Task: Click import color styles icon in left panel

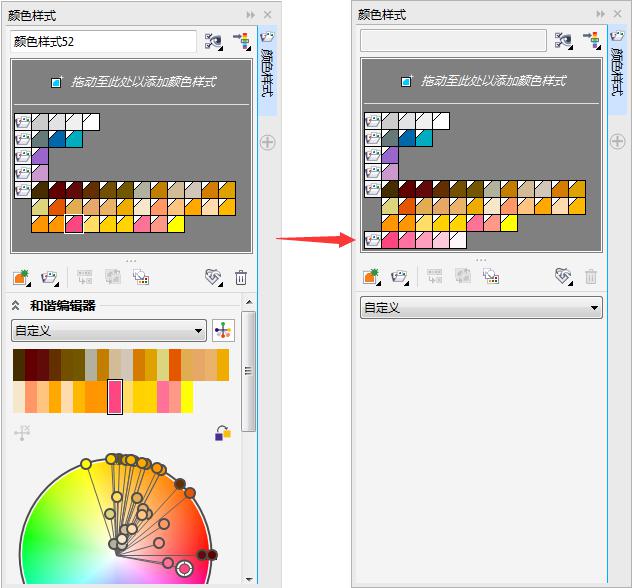Action: click(242, 42)
